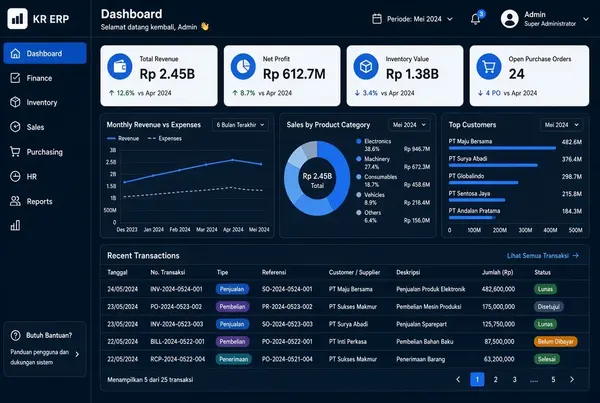
Task: Open the Finance menu item
Action: click(x=45, y=78)
